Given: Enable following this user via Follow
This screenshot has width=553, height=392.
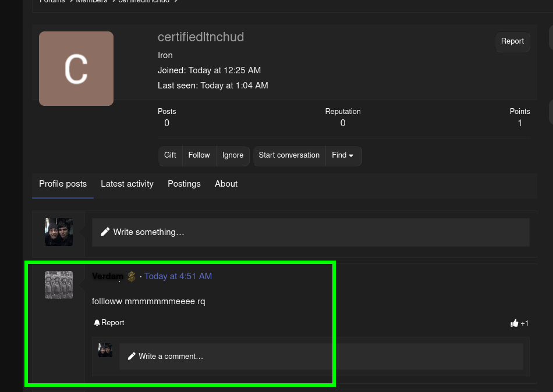Looking at the screenshot, I should click(199, 156).
